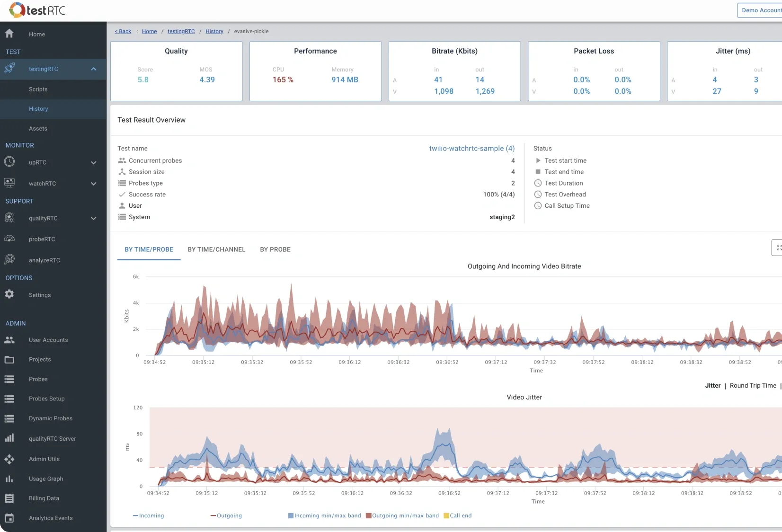Screen dimensions: 782x532
Task: Select Round Trip Time above the jitter chart
Action: click(x=752, y=385)
